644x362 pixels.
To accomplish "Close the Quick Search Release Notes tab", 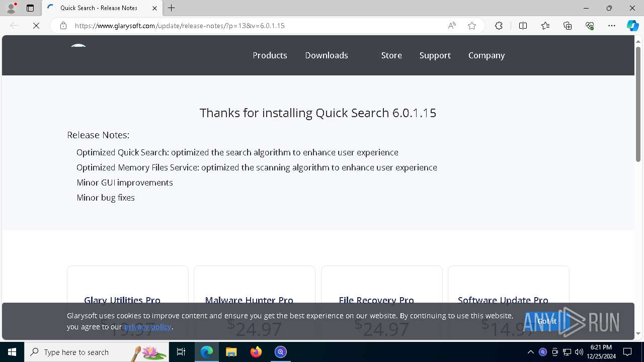I will point(155,8).
